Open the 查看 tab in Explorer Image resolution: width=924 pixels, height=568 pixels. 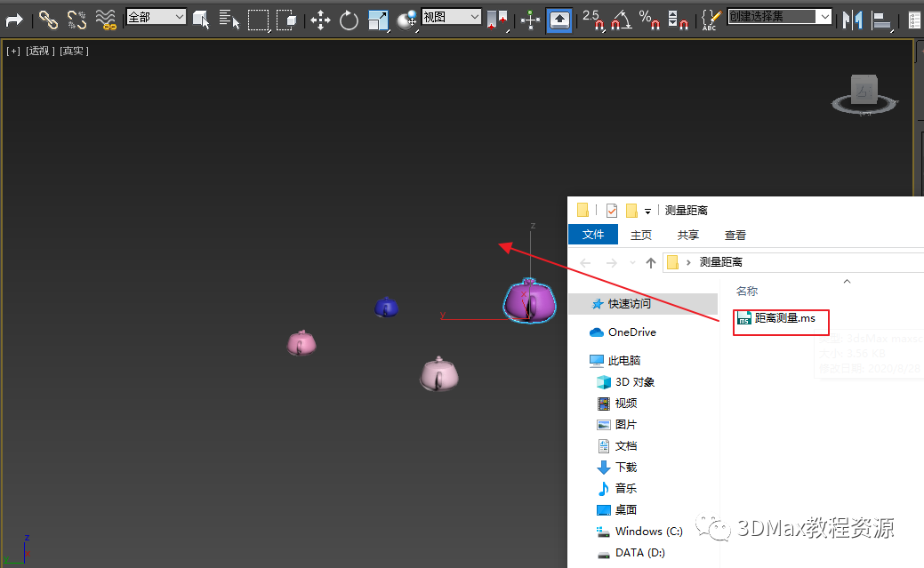click(735, 234)
